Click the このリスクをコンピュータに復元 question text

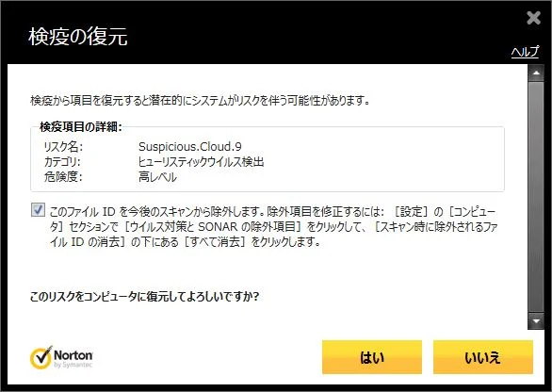[144, 297]
